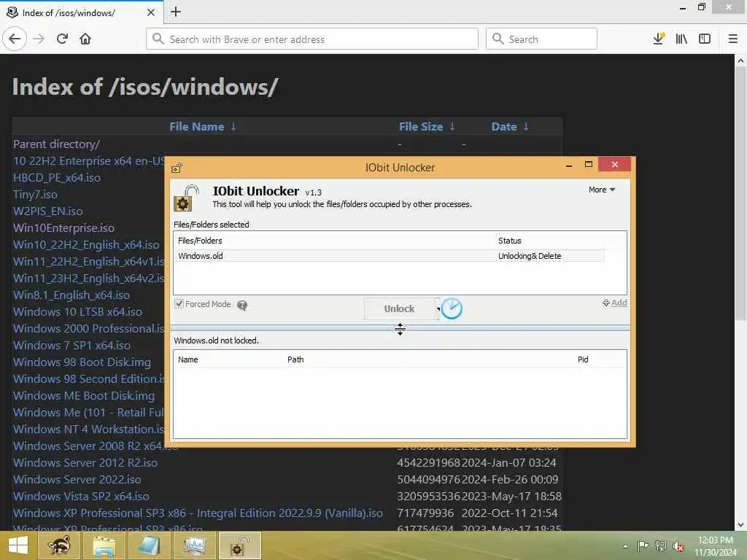The height and width of the screenshot is (560, 747).
Task: Open the Windows XP Integral Edition (Vanilla).iso link
Action: point(198,513)
